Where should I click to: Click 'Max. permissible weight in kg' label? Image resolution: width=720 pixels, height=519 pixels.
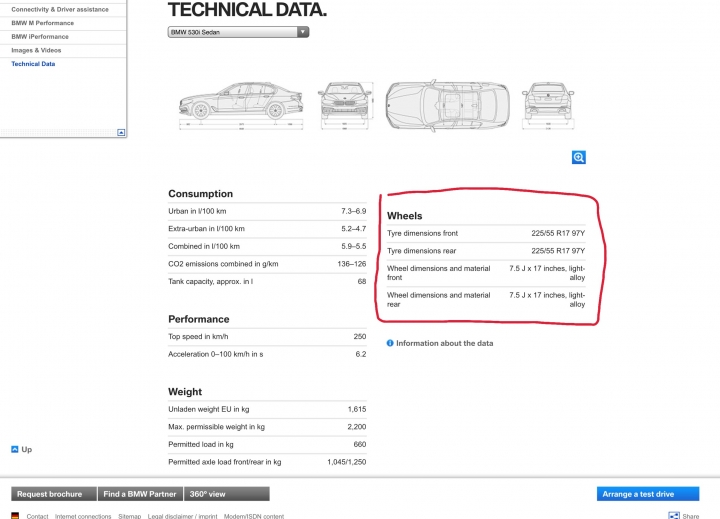pyautogui.click(x=216, y=427)
